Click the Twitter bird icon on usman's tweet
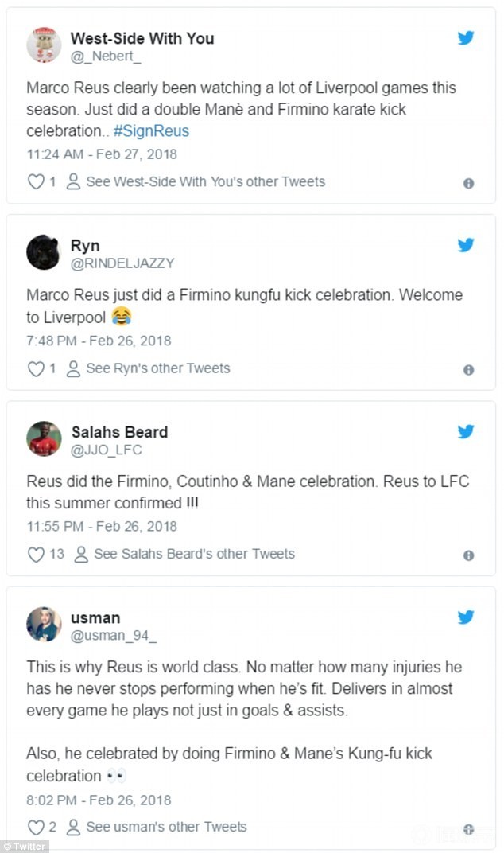Screen dimensions: 504x853 pos(466,617)
